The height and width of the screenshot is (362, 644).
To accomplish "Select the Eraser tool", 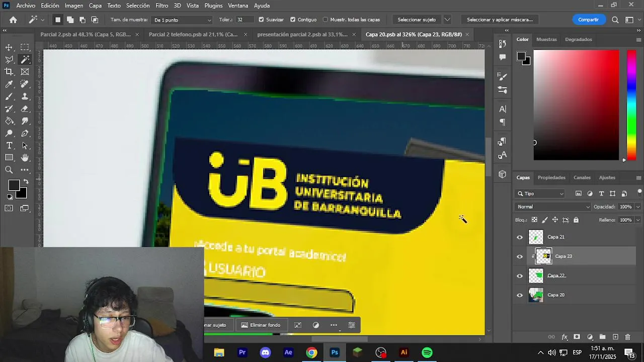I will tap(25, 109).
